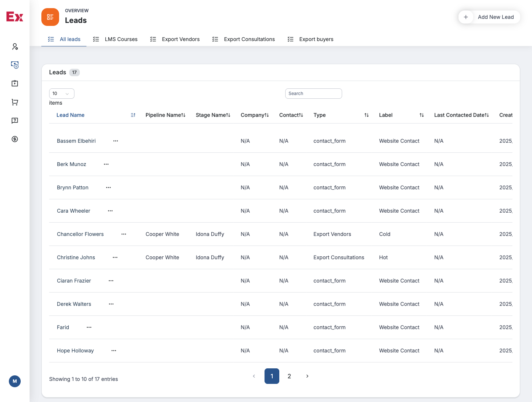Sort by Type column
Image resolution: width=532 pixels, height=402 pixels.
366,115
